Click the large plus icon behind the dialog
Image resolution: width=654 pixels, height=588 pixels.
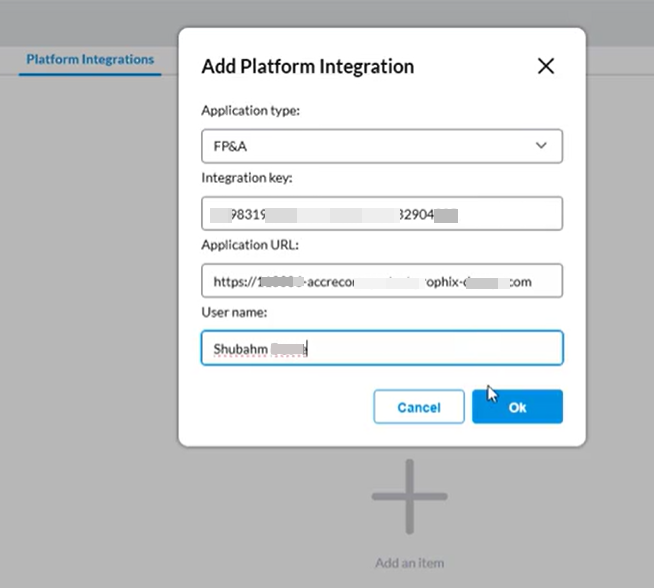pyautogui.click(x=410, y=496)
